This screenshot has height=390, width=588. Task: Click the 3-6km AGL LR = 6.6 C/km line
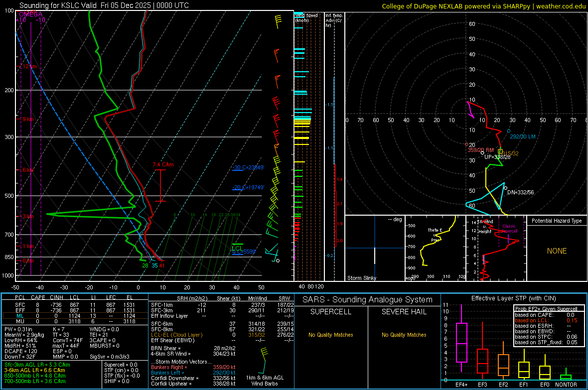click(34, 370)
